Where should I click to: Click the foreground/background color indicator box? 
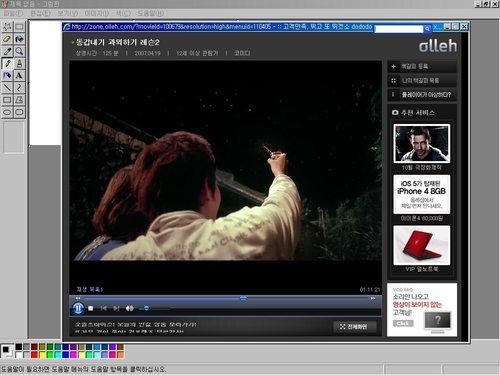(x=7, y=351)
